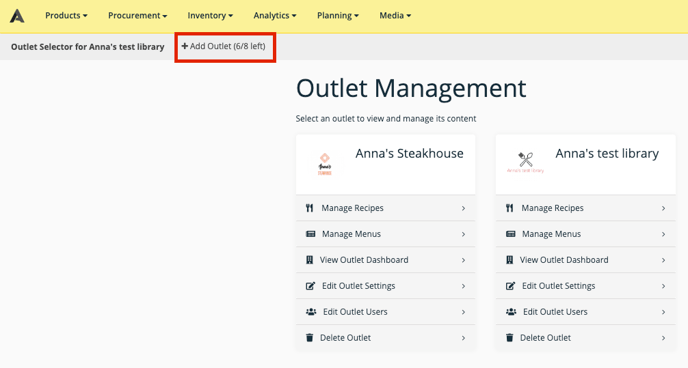Click menu card icon under Anna's test library
Image resolution: width=688 pixels, height=368 pixels.
click(510, 234)
